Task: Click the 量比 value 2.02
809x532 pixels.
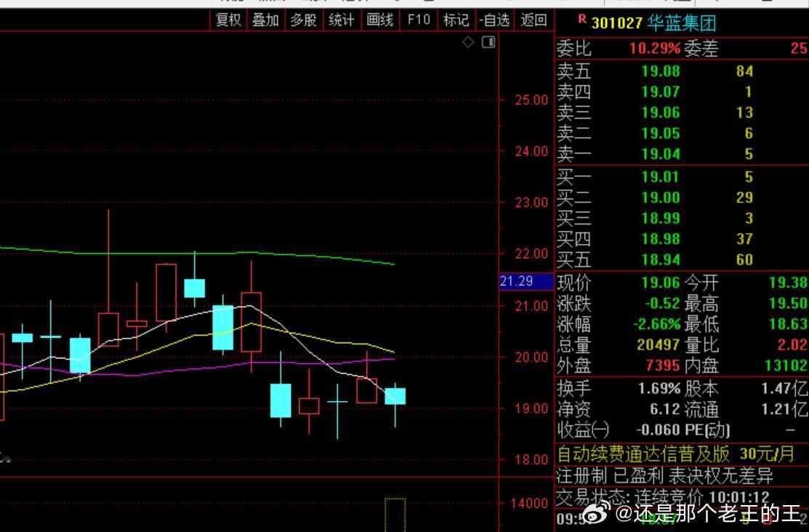Action: [792, 344]
